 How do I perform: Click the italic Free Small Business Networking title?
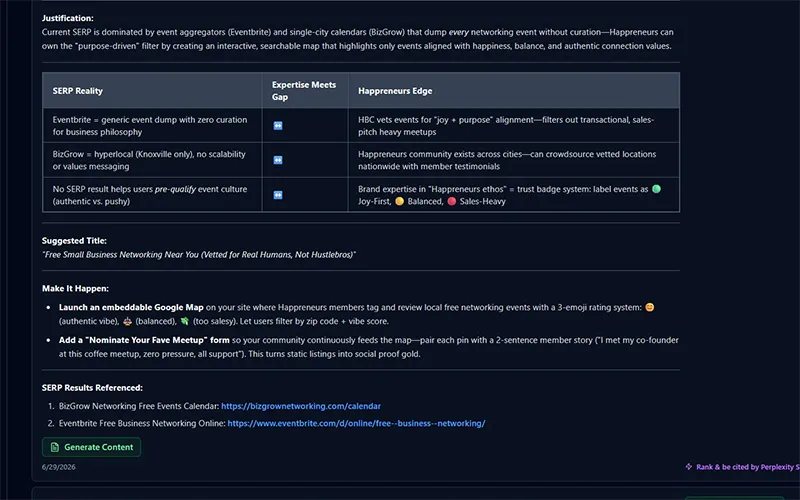click(x=199, y=255)
